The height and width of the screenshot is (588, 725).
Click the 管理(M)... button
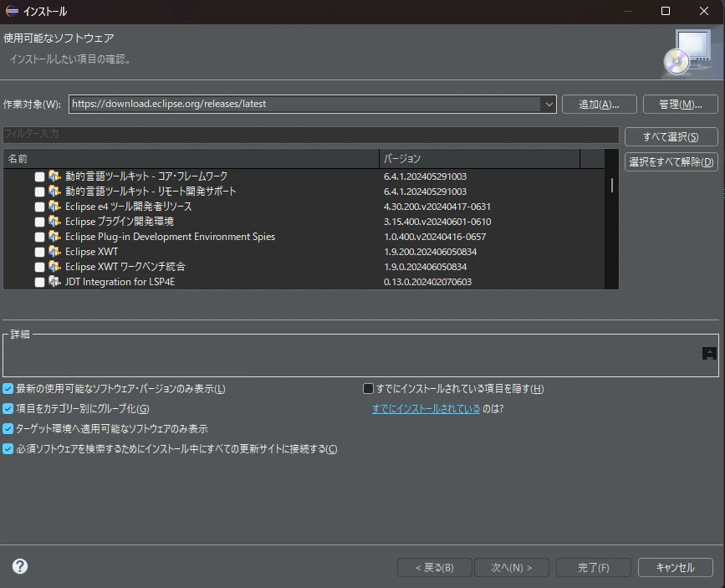[x=680, y=104]
